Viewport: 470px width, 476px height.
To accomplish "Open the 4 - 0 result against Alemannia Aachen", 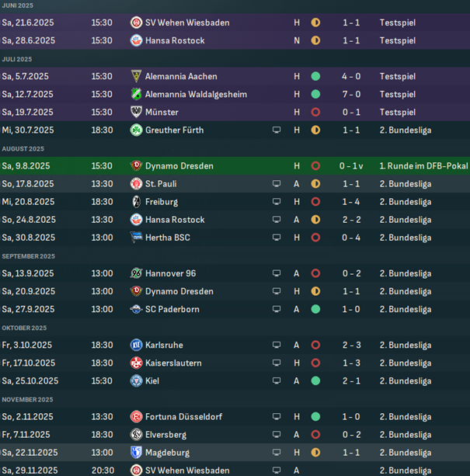I will pyautogui.click(x=351, y=76).
